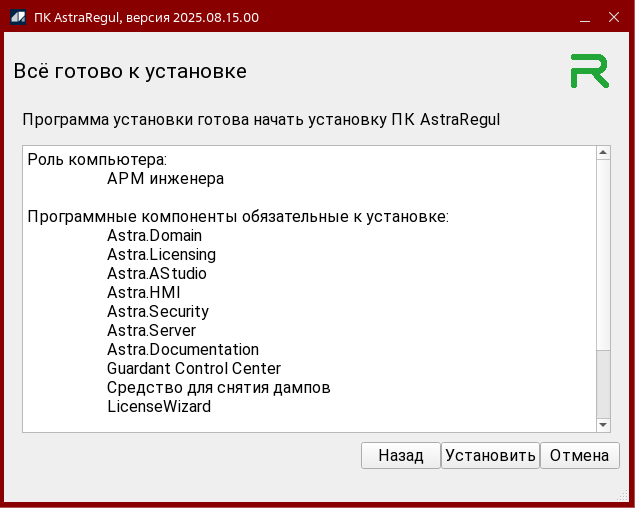635x508 pixels.
Task: Close the installer window
Action: click(x=612, y=17)
